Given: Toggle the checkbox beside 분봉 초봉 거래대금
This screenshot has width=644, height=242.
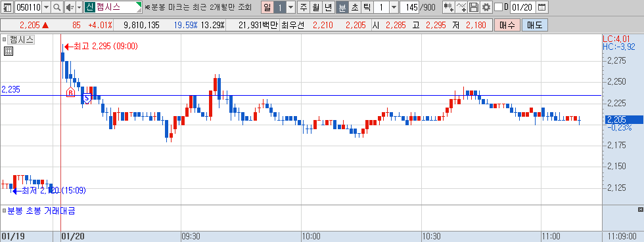Looking at the screenshot, I should click(4, 211).
